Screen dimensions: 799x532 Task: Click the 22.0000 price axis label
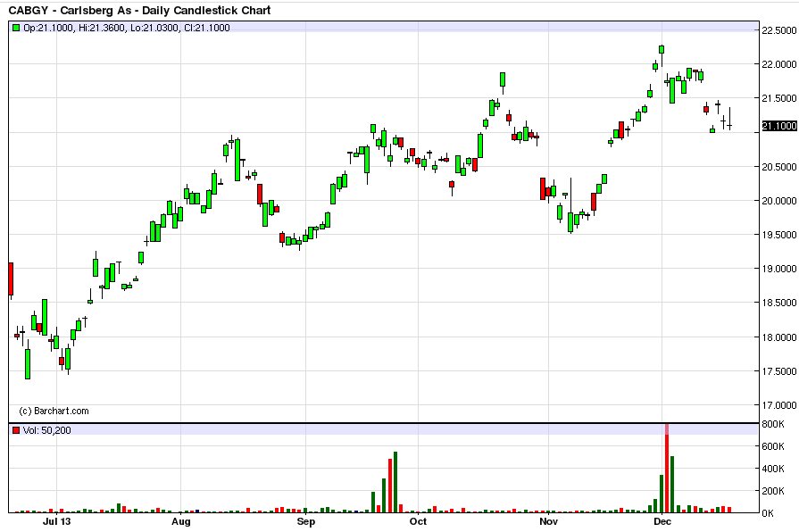tap(779, 64)
